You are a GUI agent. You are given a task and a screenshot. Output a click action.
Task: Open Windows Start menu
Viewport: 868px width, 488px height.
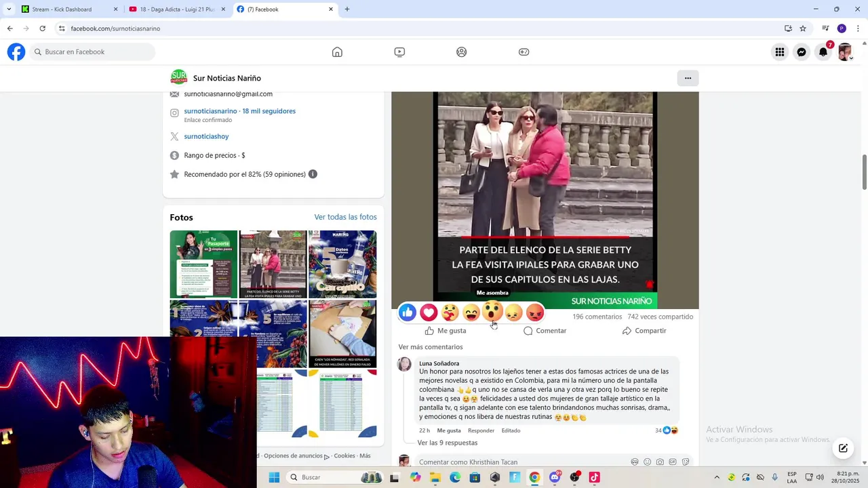coord(274,477)
